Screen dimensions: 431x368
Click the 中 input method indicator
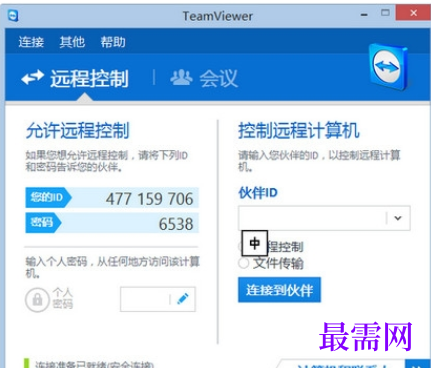(x=255, y=243)
